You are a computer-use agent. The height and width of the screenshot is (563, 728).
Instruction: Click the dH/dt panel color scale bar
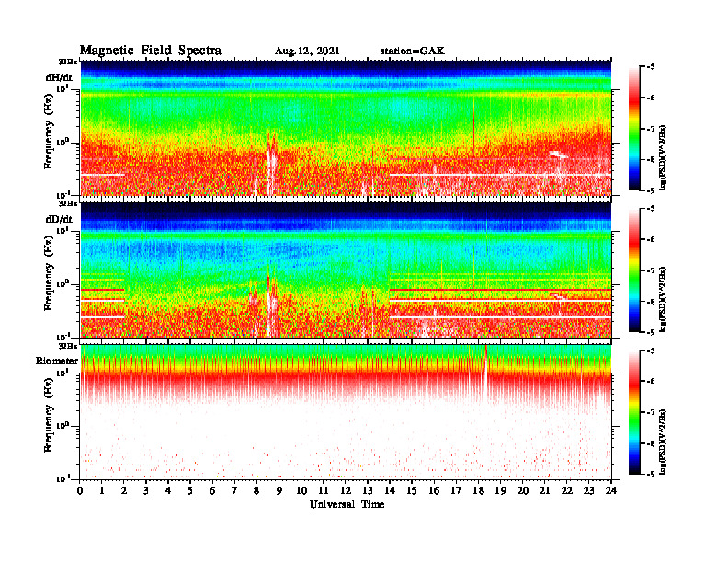[634, 128]
